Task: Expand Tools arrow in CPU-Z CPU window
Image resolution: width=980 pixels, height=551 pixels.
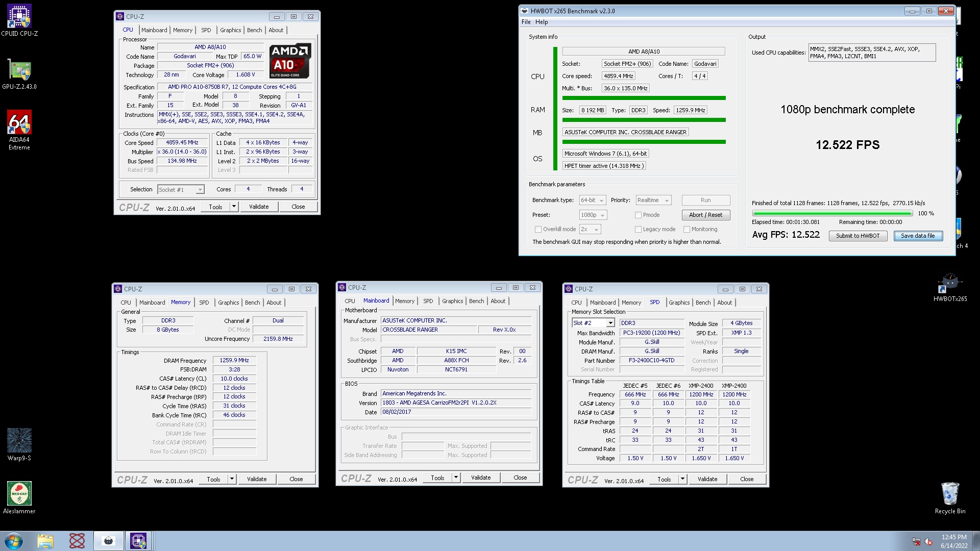Action: tap(234, 207)
